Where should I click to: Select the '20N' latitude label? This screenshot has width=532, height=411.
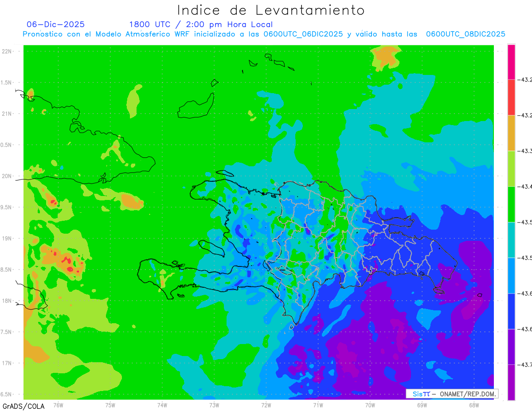(x=7, y=176)
